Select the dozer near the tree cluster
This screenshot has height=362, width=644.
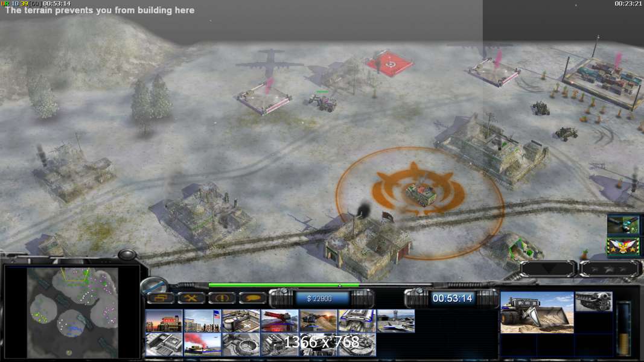point(322,103)
